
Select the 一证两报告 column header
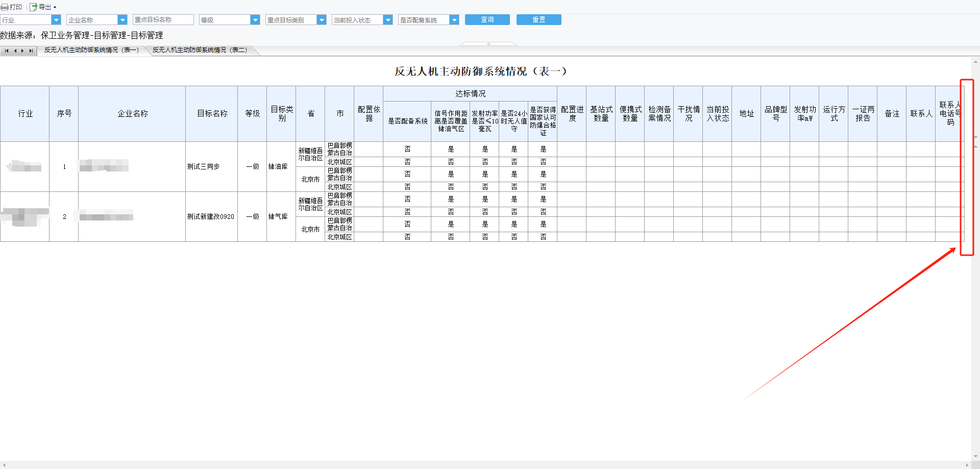pyautogui.click(x=863, y=114)
